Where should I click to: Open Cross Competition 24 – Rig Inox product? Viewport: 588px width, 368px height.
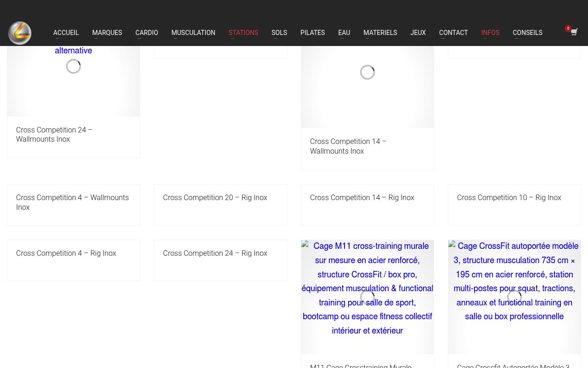(x=215, y=253)
